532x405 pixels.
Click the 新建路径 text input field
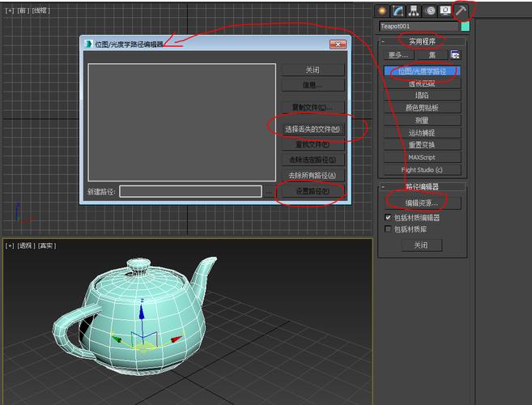point(189,192)
